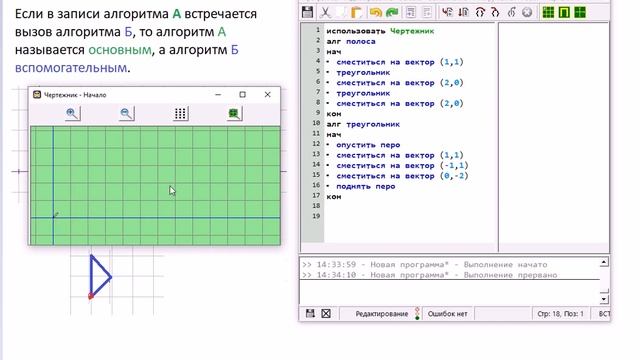Stop execution with the grey round stop icon

click(527, 12)
